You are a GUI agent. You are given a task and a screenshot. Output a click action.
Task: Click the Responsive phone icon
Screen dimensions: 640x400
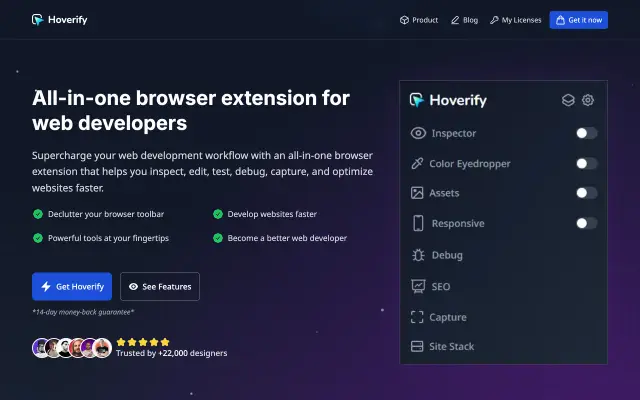click(418, 223)
